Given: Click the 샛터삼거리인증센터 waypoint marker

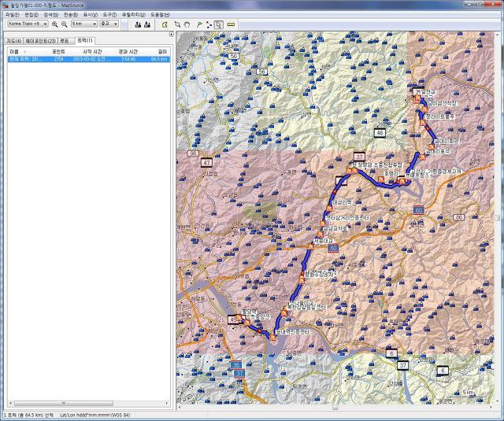Looking at the screenshot, I should coord(322,223).
